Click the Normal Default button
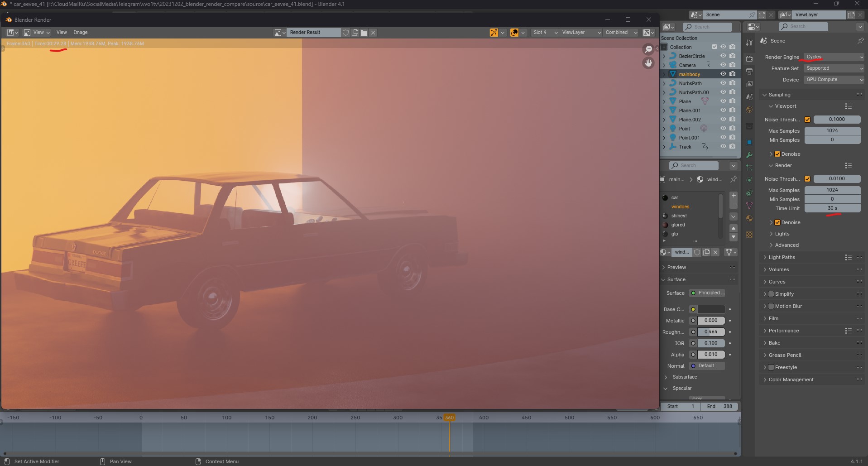Image resolution: width=868 pixels, height=466 pixels. tap(707, 366)
